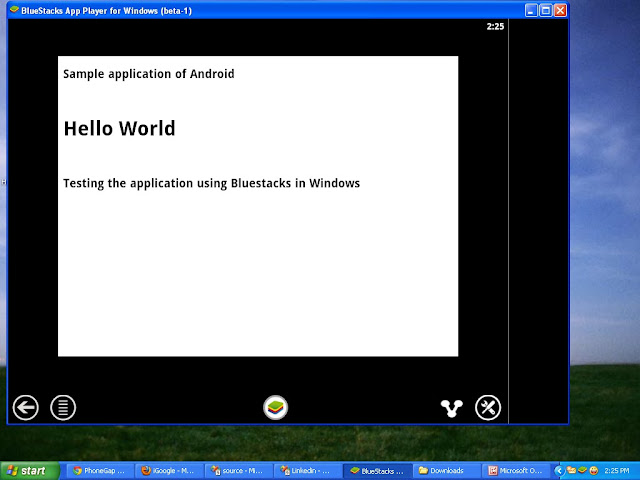Click the smiley face tray icon

pyautogui.click(x=593, y=471)
